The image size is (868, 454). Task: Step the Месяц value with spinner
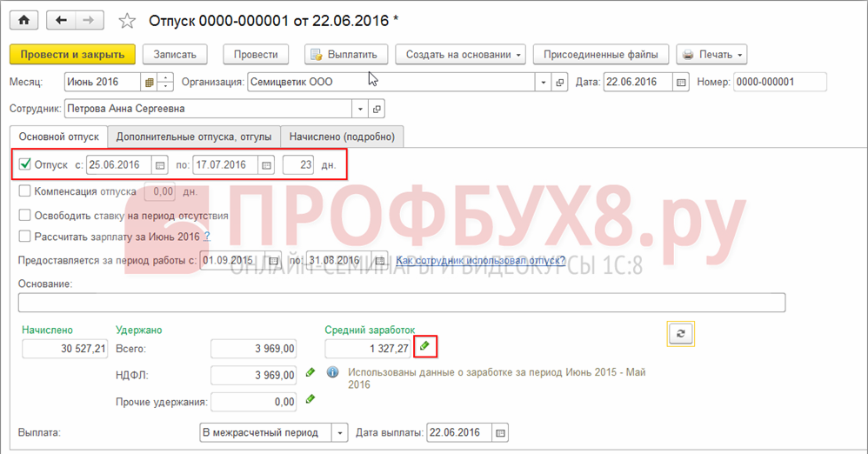coord(165,82)
